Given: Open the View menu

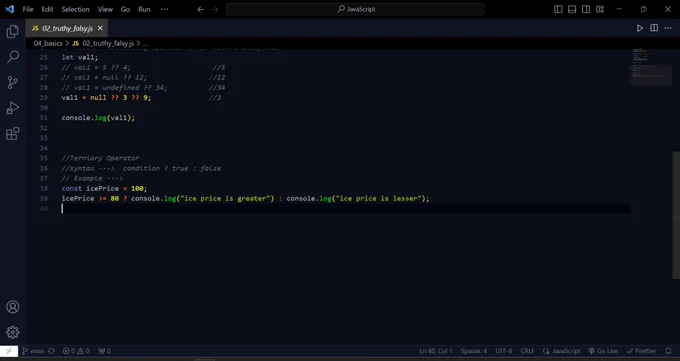Looking at the screenshot, I should [105, 9].
